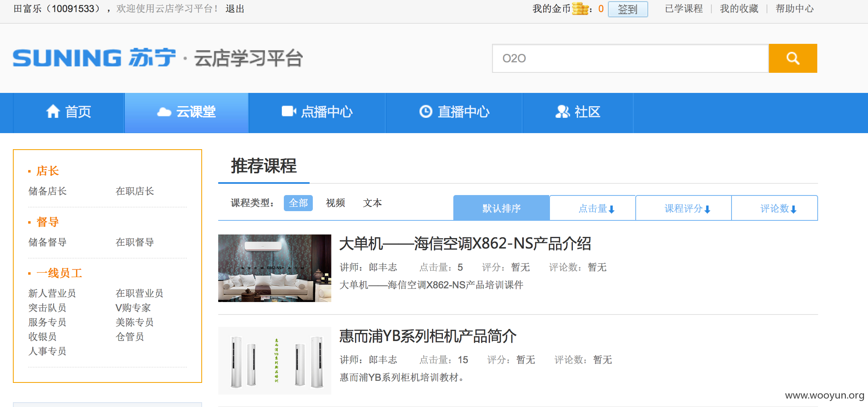Choose 默认排序 sorting option
The height and width of the screenshot is (407, 868).
pos(501,208)
